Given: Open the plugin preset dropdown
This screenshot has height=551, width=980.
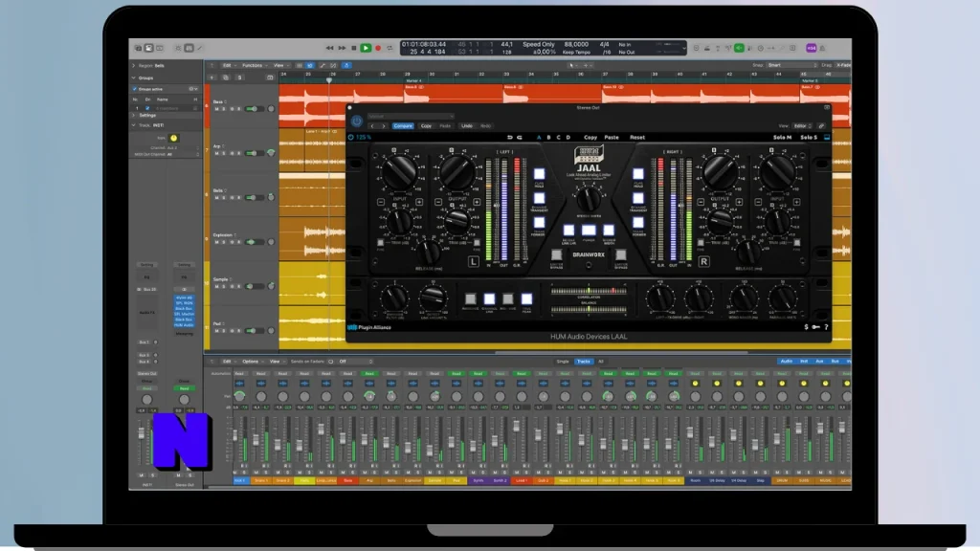Looking at the screenshot, I should click(x=410, y=116).
